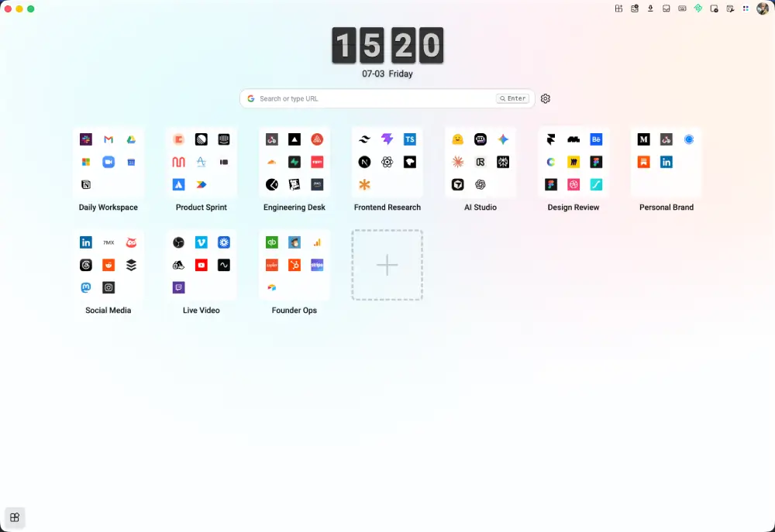The height and width of the screenshot is (532, 775).
Task: Open the Substack orange bookmark icon
Action: [643, 162]
